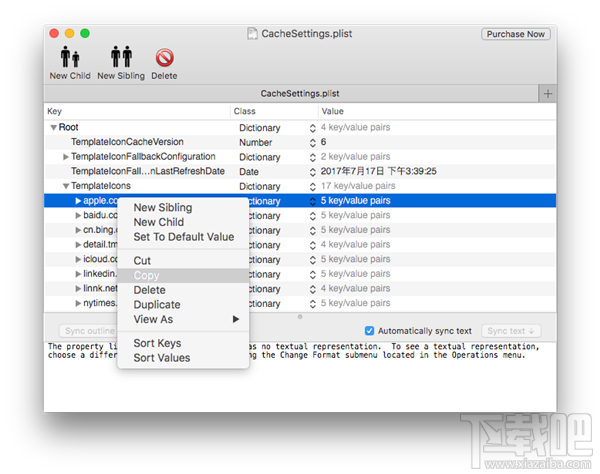
Task: Select the CacheSettings.plist document tab
Action: coord(291,94)
